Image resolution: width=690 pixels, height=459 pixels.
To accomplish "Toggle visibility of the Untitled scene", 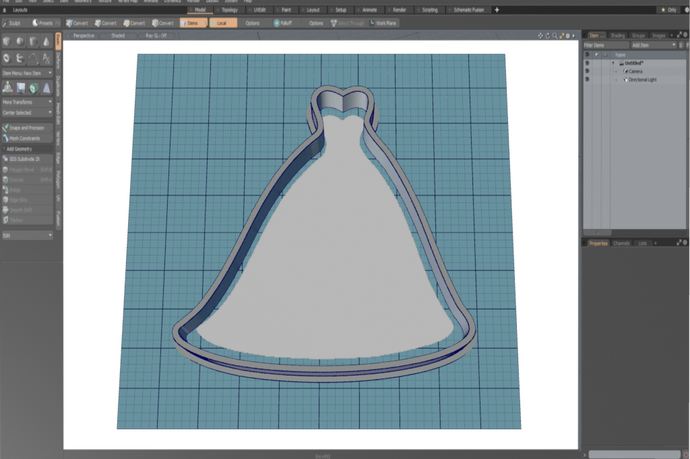I will pyautogui.click(x=587, y=63).
